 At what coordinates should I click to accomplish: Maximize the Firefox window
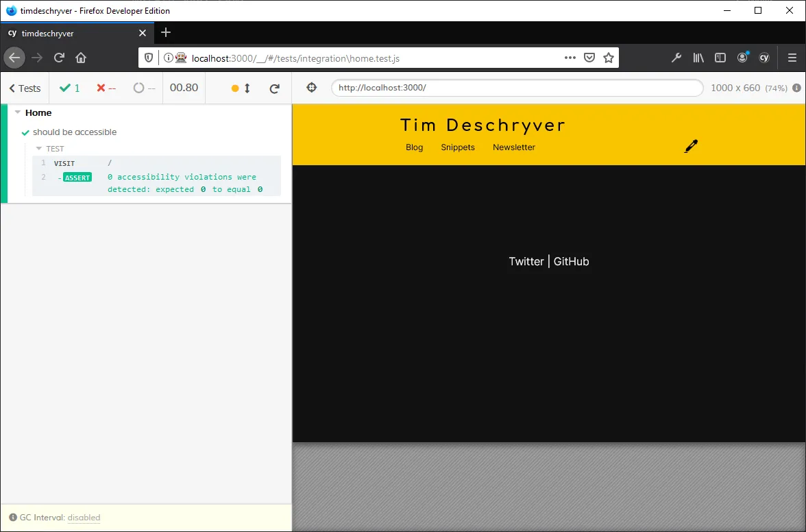pos(758,10)
